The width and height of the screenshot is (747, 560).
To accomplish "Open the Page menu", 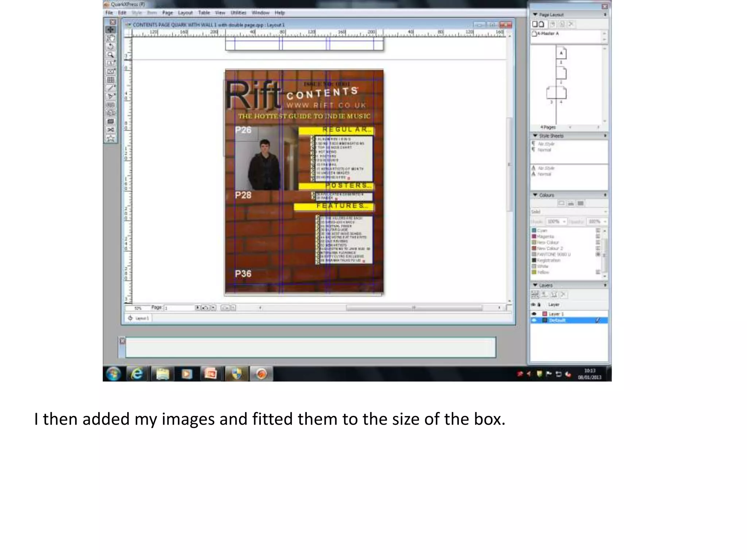I will coord(167,13).
